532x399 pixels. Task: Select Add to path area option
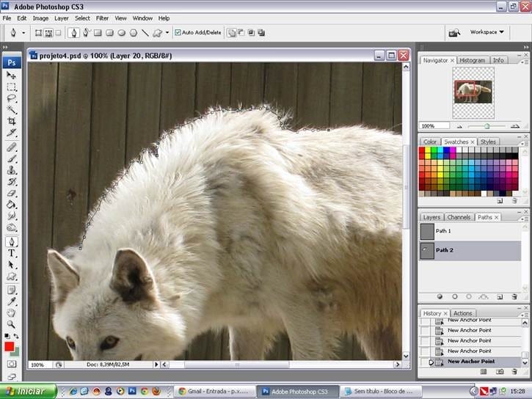(x=231, y=32)
